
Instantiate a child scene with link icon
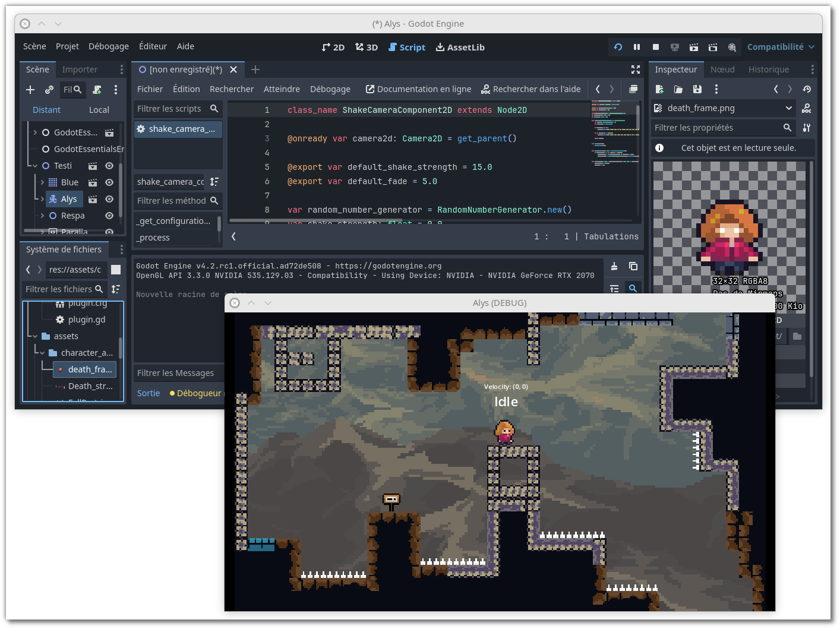(x=49, y=90)
